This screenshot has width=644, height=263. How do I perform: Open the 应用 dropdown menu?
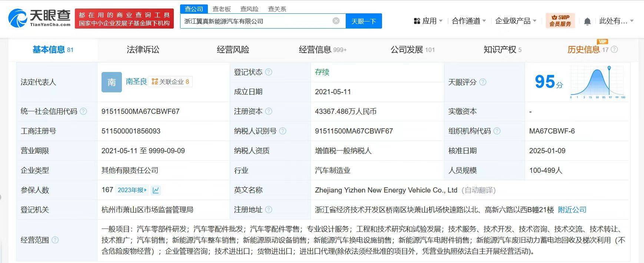(428, 21)
